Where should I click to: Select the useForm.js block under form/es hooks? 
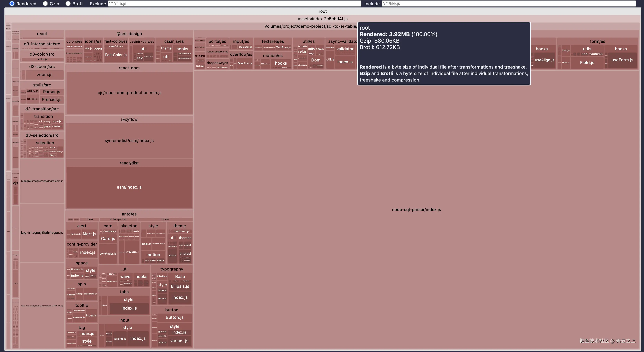tap(622, 60)
